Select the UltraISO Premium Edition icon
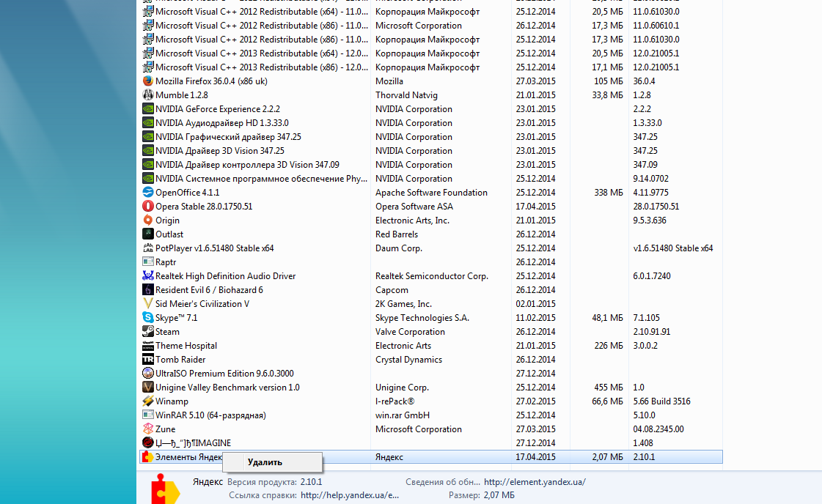This screenshot has width=822, height=504. (148, 374)
